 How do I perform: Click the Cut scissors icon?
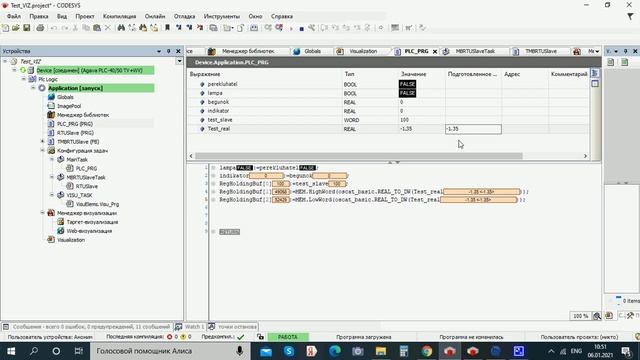point(75,28)
